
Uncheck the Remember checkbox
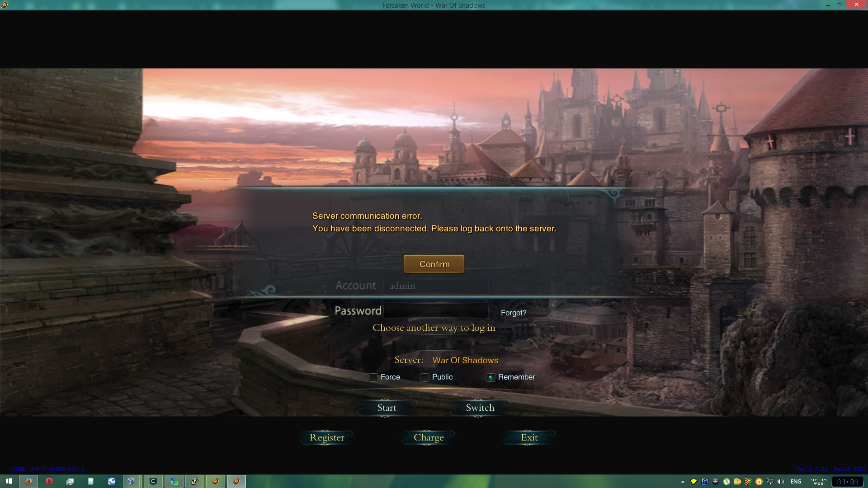491,377
